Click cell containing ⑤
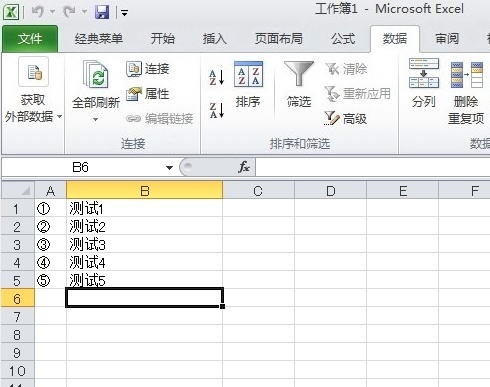This screenshot has width=490, height=387. (50, 281)
